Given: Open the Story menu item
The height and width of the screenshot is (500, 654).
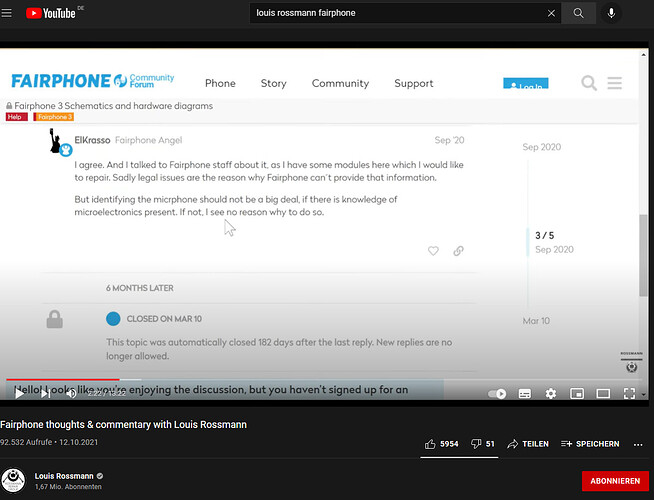Looking at the screenshot, I should point(274,83).
